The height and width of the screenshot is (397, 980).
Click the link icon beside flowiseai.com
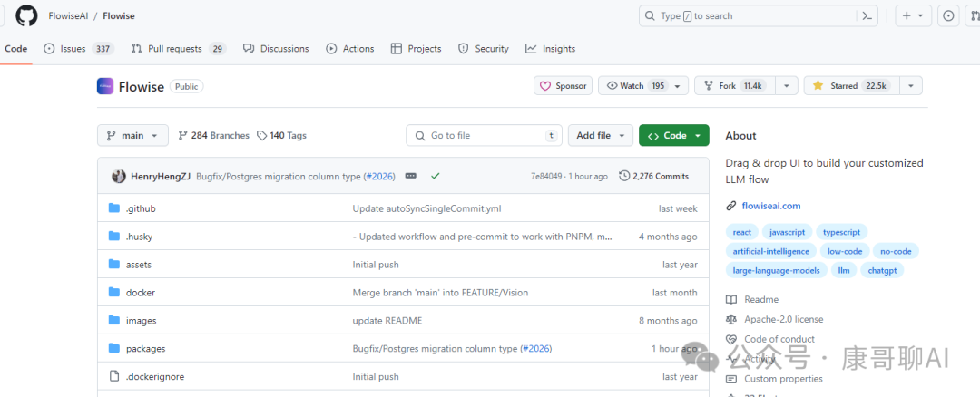[731, 206]
